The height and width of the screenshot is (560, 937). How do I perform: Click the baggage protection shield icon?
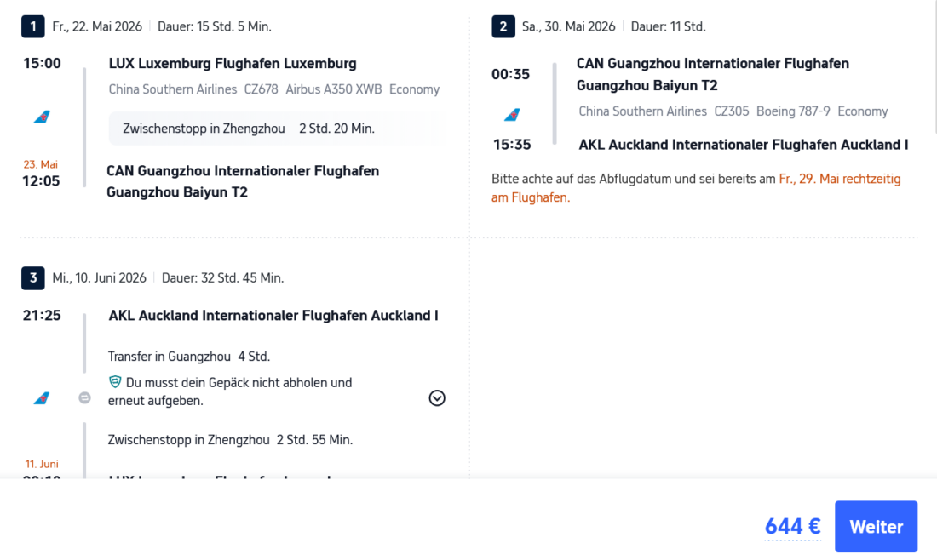coord(115,382)
